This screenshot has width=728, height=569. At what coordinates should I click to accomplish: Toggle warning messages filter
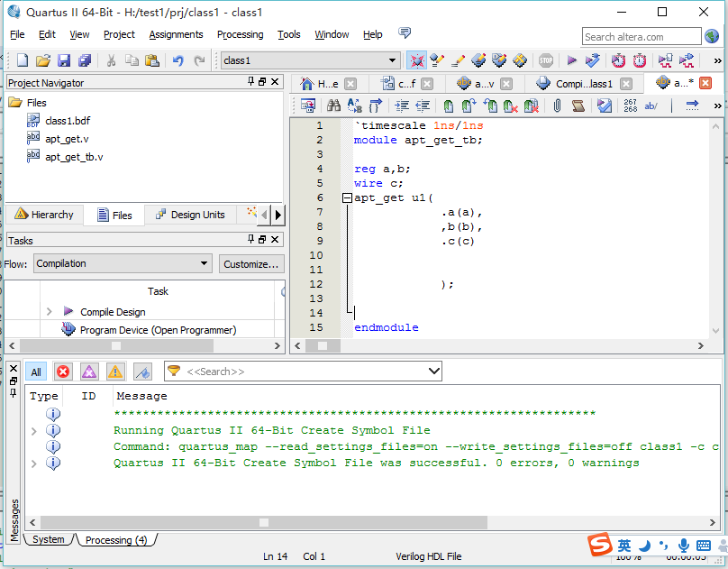coord(115,372)
